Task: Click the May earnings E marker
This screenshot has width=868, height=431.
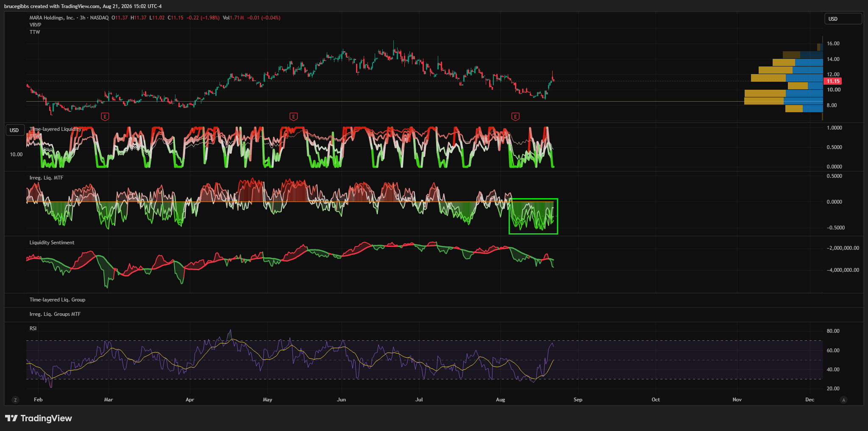Action: point(293,116)
